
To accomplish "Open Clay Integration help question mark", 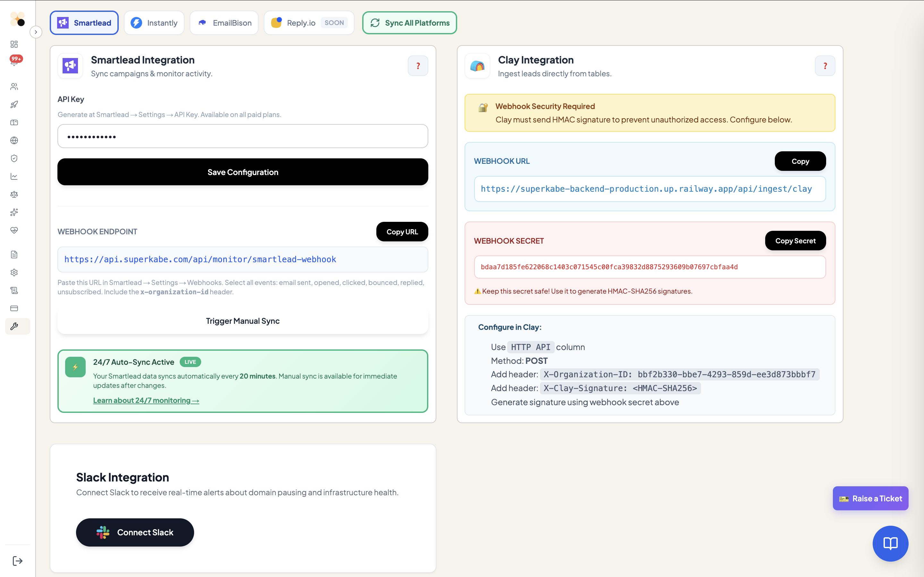I will pos(825,66).
